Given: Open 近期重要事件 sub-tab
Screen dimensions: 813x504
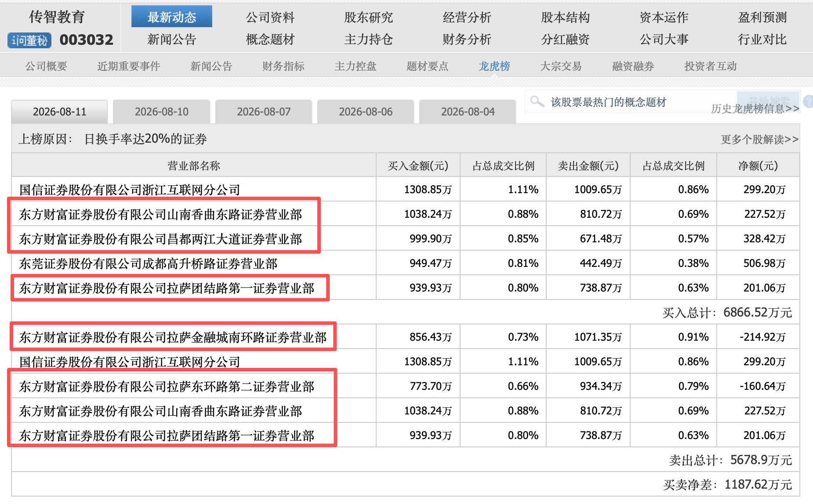Looking at the screenshot, I should [129, 66].
